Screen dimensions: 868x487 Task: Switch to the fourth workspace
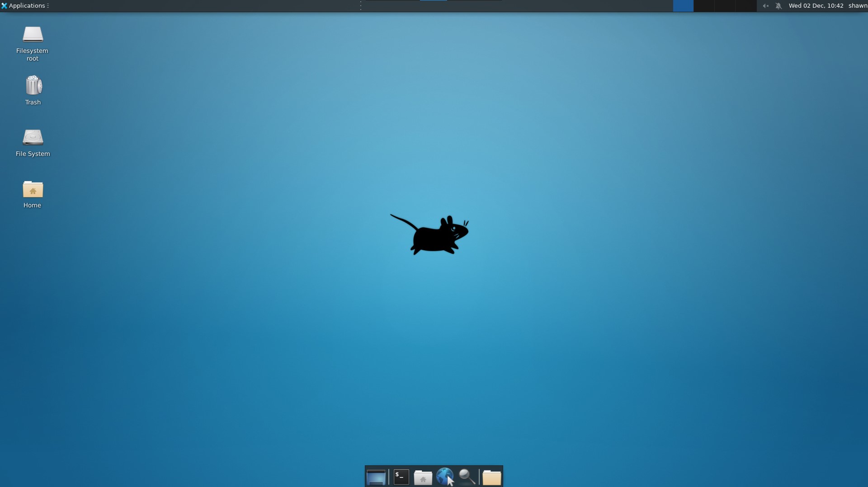[746, 6]
